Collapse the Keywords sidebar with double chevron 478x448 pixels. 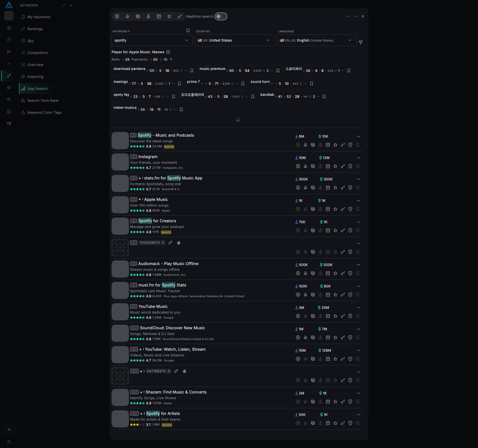point(71,5)
